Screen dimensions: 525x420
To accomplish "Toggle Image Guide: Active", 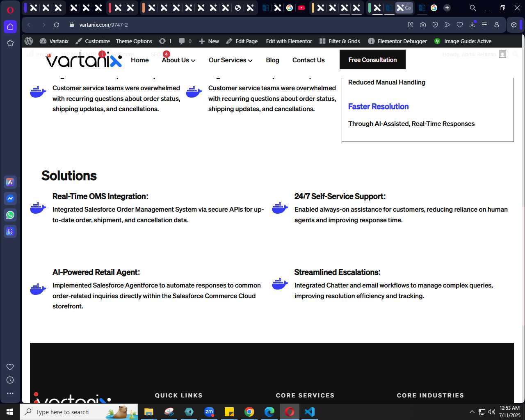I will point(463,41).
